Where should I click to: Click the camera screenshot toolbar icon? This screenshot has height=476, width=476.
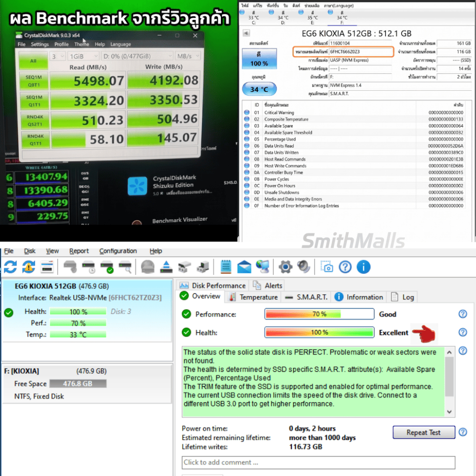click(327, 267)
